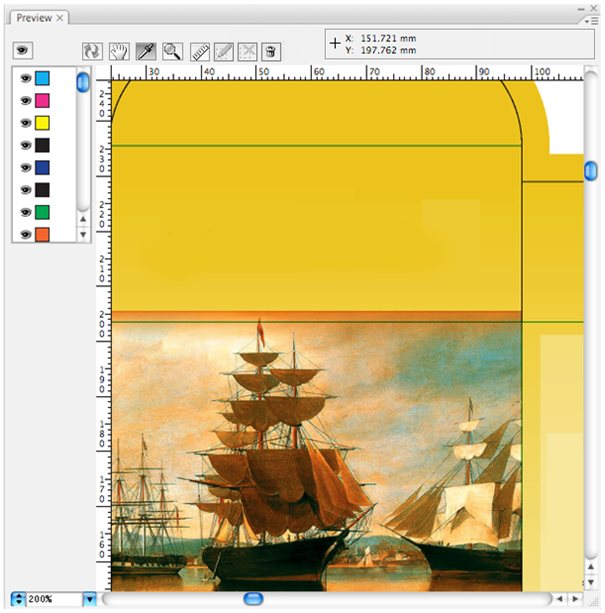This screenshot has height=613, width=605.
Task: Click the crossed-out selection tool icon
Action: (x=247, y=51)
